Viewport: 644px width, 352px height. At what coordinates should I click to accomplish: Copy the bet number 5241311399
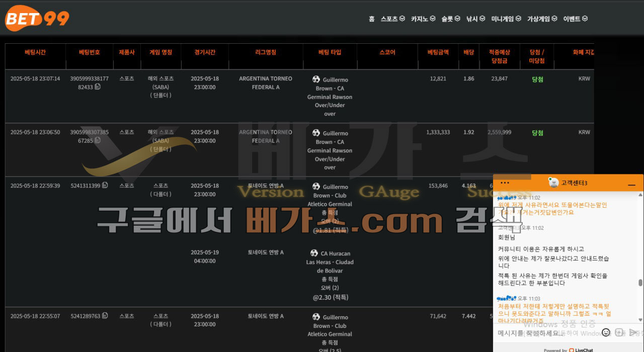click(x=105, y=186)
